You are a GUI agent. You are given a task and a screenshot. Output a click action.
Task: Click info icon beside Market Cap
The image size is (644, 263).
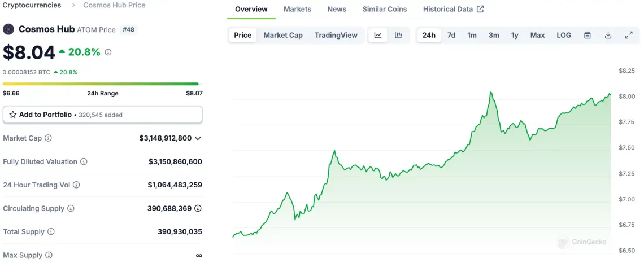click(x=48, y=138)
